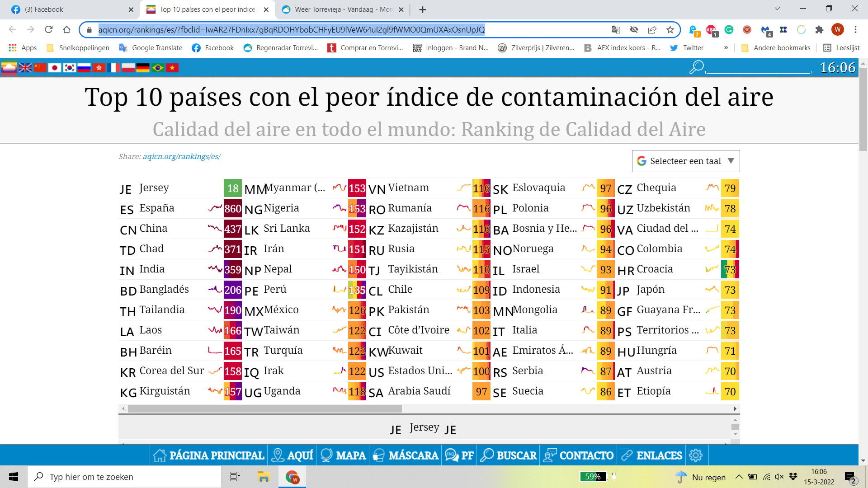
Task: Bookmark this page with the star icon
Action: (670, 30)
